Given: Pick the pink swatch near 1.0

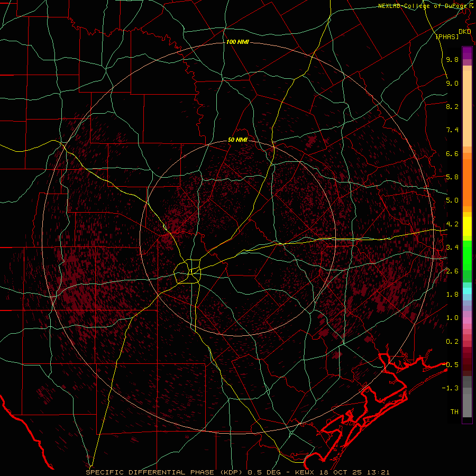Looking at the screenshot, I should pyautogui.click(x=467, y=321).
